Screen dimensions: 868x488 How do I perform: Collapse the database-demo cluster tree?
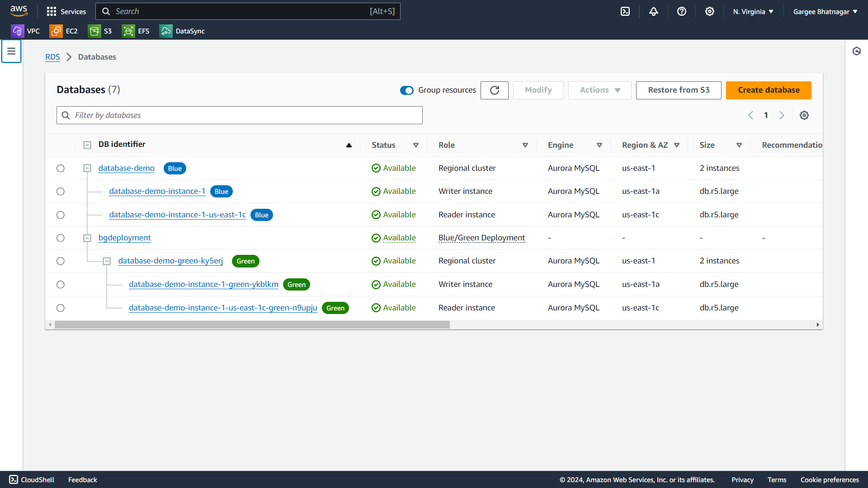point(87,169)
